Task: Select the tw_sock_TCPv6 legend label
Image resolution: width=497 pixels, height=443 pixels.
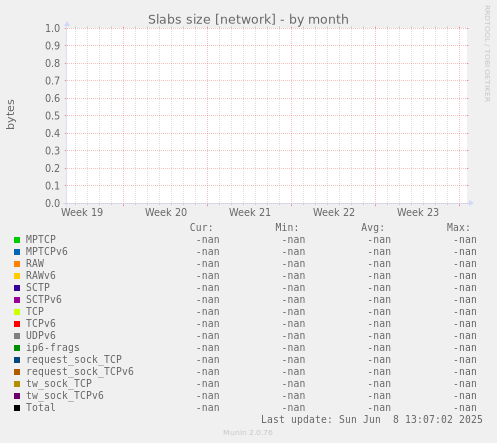Action: pyautogui.click(x=65, y=395)
